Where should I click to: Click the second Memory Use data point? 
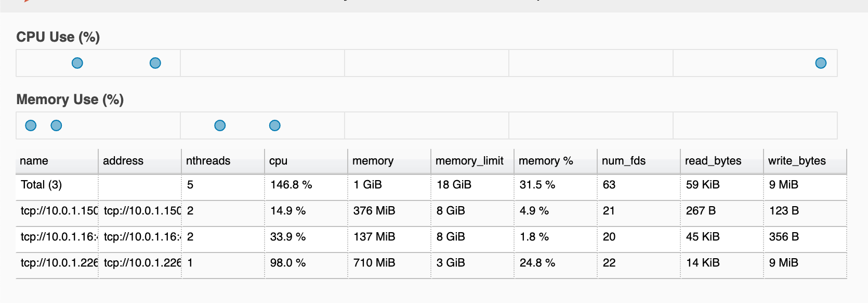point(56,125)
